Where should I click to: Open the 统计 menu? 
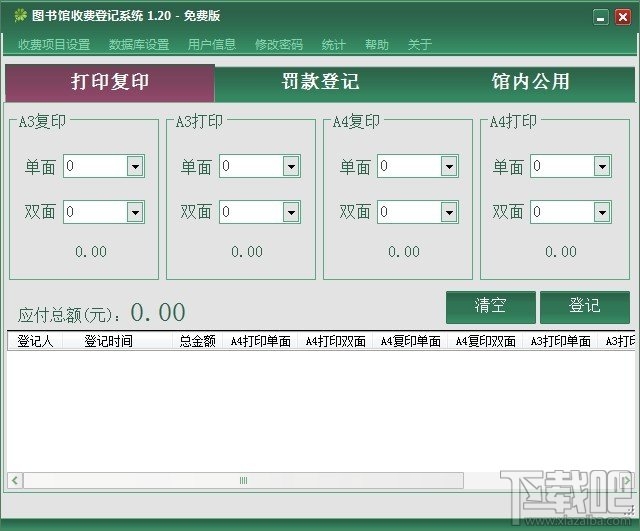tap(333, 44)
